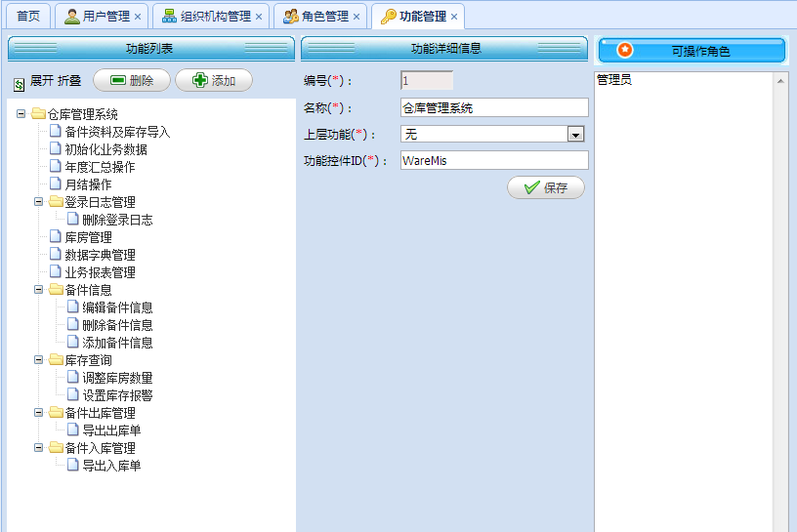Collapse the 库存查询 node
The image size is (797, 532).
click(39, 360)
